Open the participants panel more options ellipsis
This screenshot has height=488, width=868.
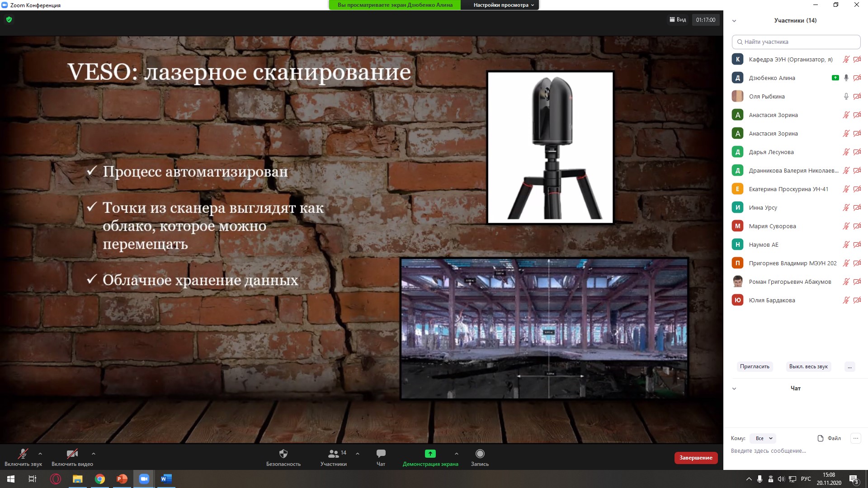[x=849, y=366]
